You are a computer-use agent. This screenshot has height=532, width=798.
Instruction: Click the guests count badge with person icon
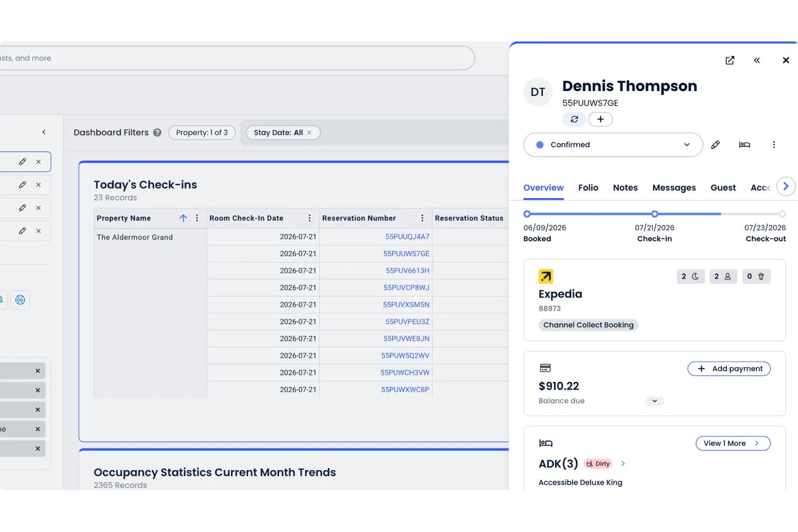723,277
